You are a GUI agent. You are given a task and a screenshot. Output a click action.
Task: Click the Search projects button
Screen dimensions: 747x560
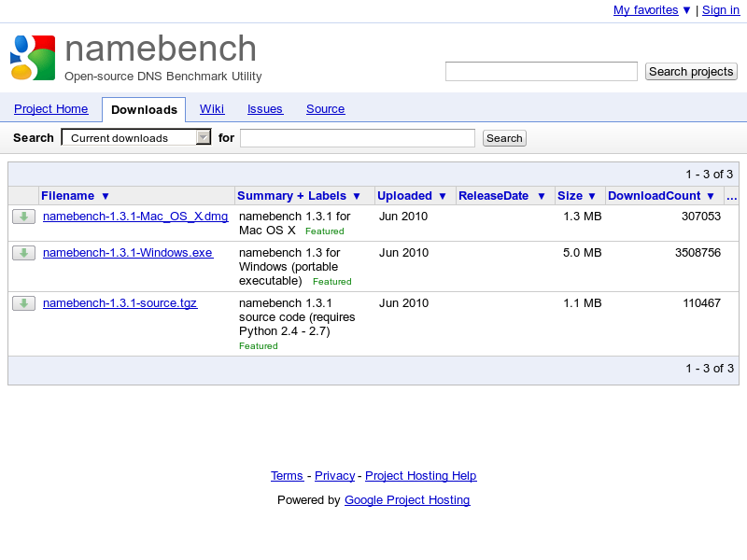(691, 72)
